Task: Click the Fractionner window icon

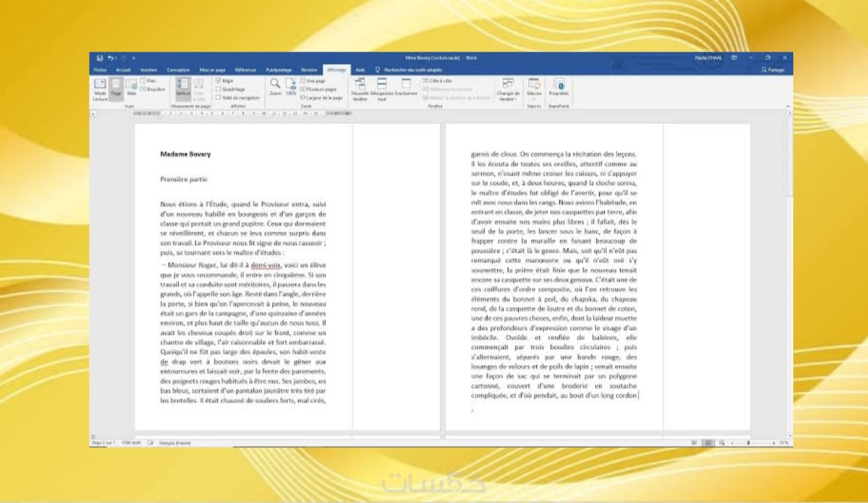Action: tap(406, 87)
